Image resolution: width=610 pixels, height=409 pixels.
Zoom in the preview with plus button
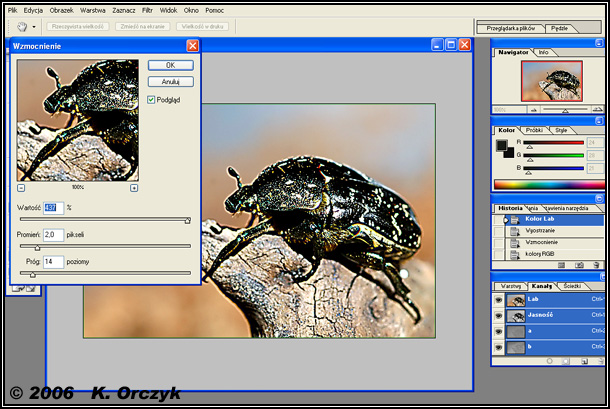click(134, 187)
